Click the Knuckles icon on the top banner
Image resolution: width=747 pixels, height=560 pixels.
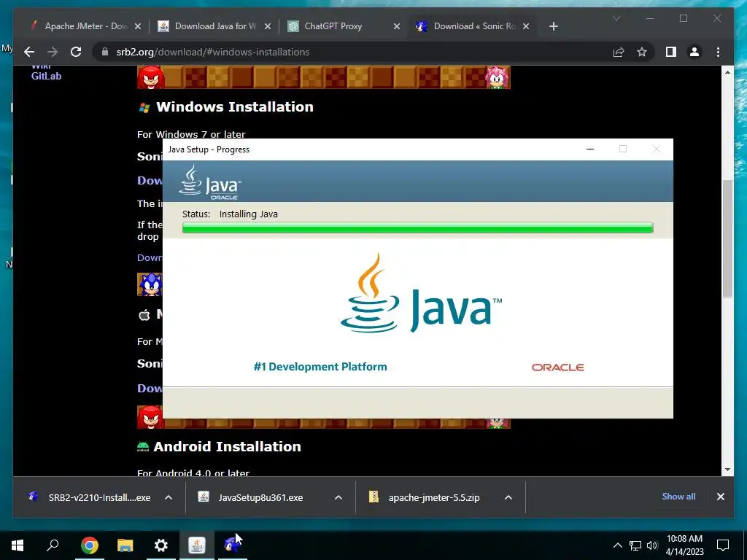point(150,77)
